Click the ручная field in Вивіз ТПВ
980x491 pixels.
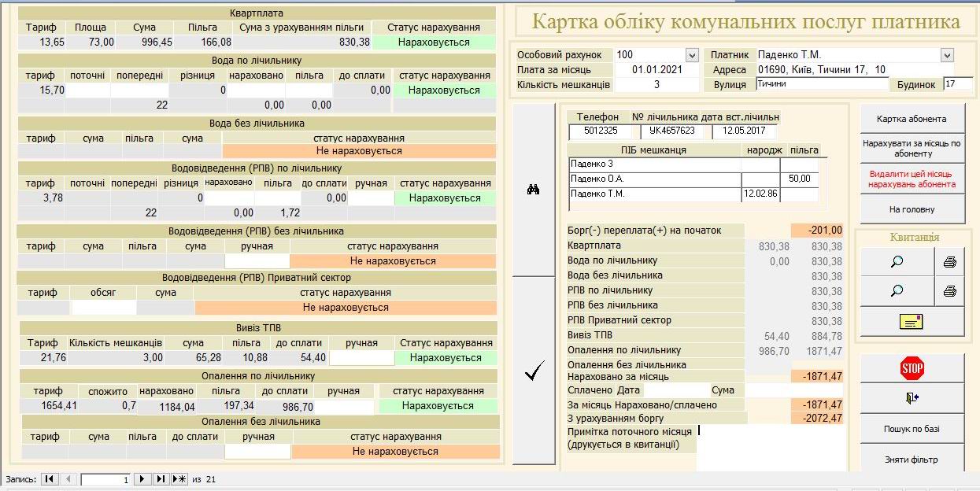361,357
